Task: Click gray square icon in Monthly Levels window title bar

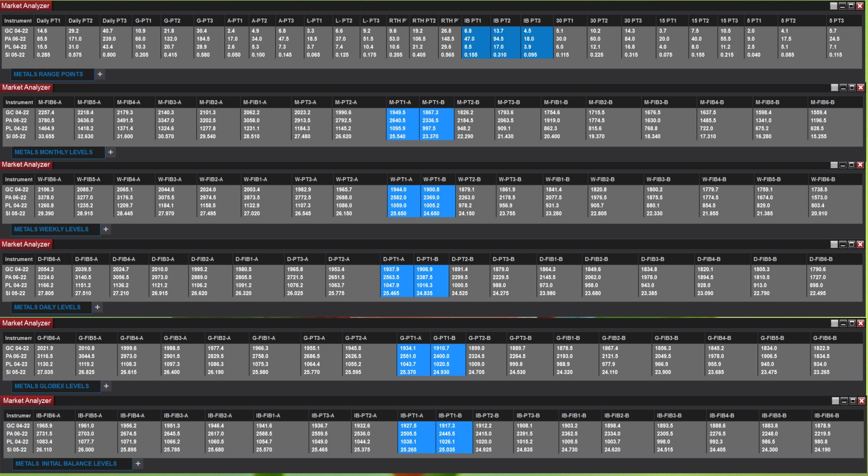Action: click(834, 87)
